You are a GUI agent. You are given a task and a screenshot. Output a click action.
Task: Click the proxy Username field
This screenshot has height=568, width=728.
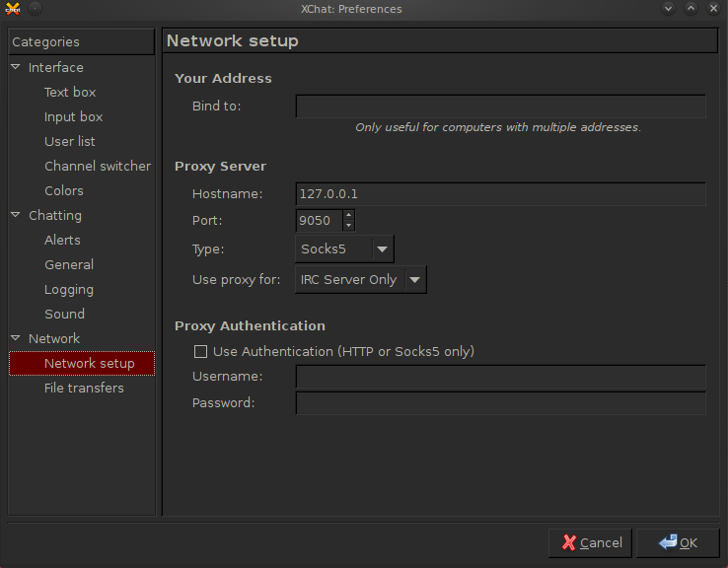(x=500, y=377)
